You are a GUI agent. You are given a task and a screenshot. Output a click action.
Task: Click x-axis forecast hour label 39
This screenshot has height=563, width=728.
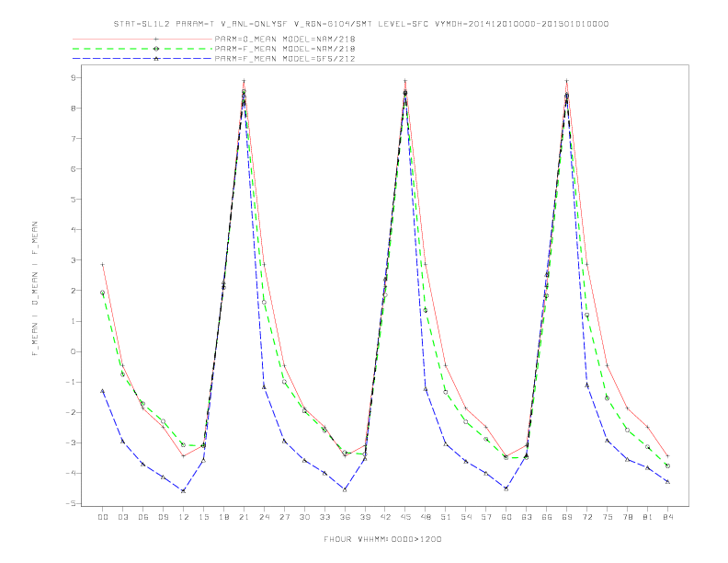365,517
